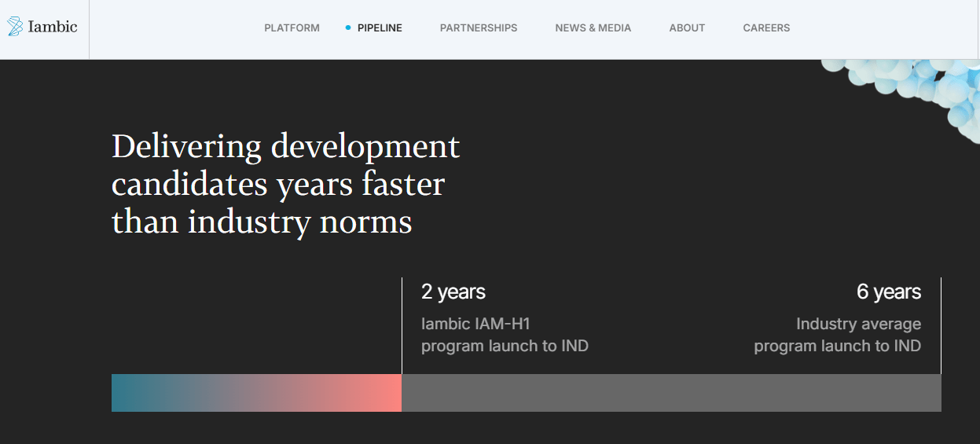Click the '6 years' label
The height and width of the screenshot is (444, 980).
pyautogui.click(x=889, y=292)
